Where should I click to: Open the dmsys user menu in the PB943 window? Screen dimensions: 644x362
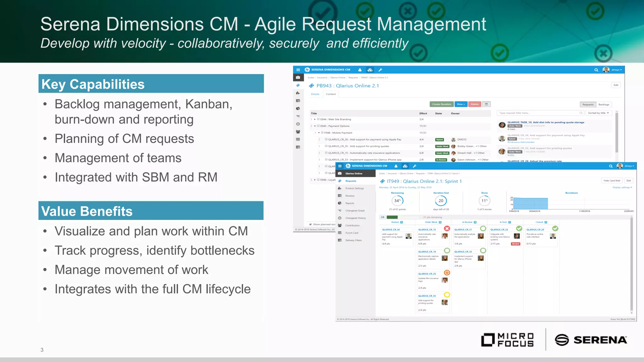point(616,70)
